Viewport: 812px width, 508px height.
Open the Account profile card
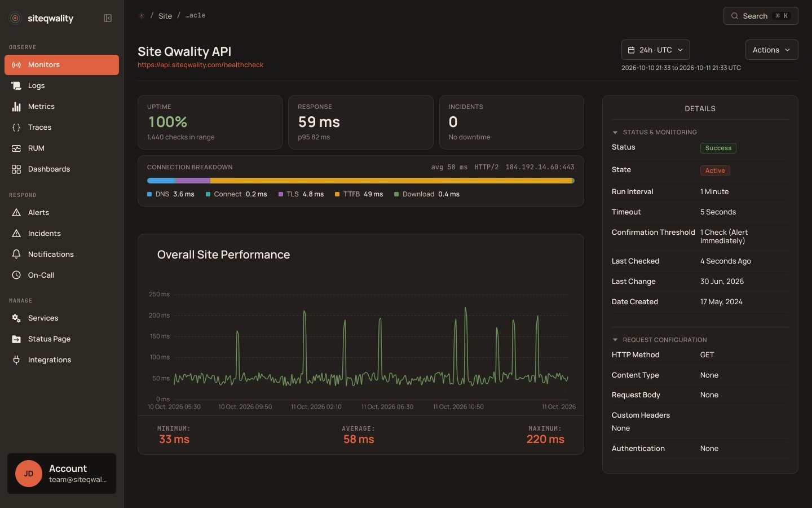[x=61, y=474]
